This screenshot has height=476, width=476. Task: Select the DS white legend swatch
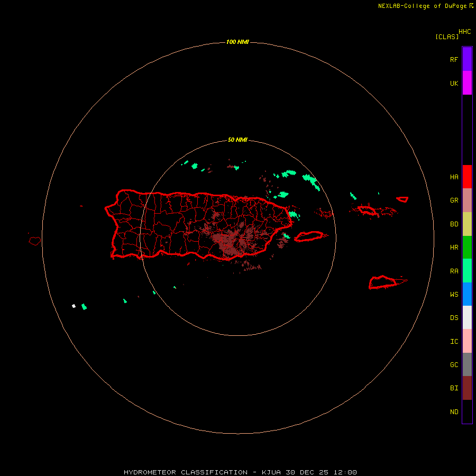pyautogui.click(x=467, y=317)
